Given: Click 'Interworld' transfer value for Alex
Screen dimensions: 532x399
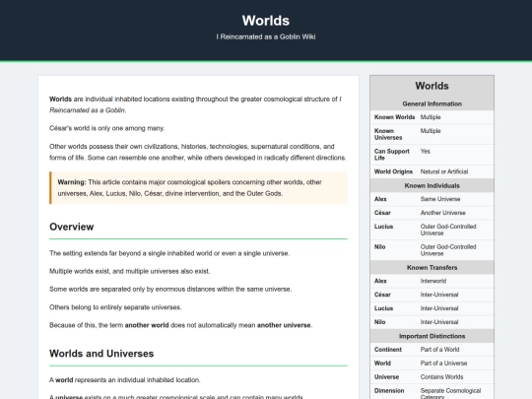Looking at the screenshot, I should 433,281.
